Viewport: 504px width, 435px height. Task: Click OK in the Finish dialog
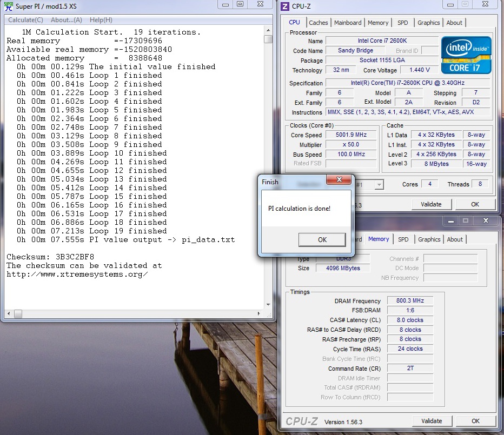322,240
